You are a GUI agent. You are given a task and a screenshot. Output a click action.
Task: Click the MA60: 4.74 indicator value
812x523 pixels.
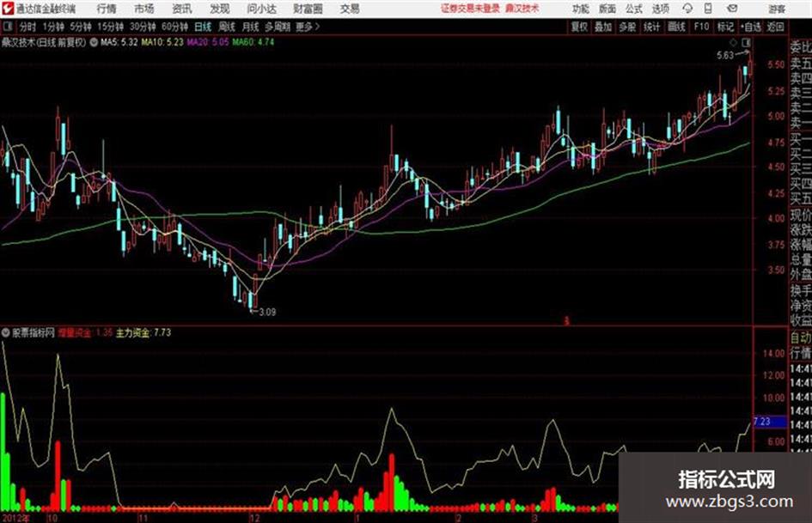pyautogui.click(x=253, y=42)
